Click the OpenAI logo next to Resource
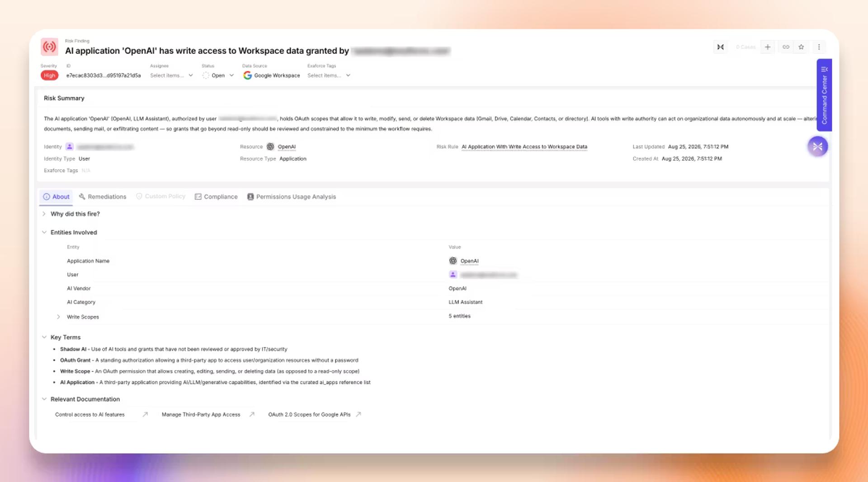 tap(270, 146)
